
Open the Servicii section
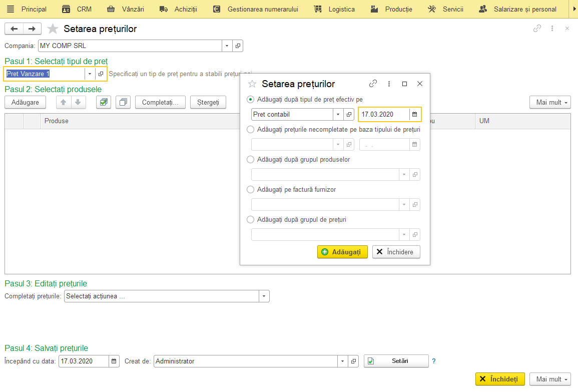[x=445, y=9]
